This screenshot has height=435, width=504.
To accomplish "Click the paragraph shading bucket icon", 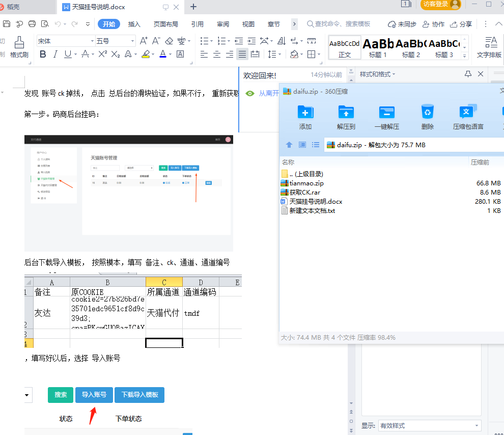I will tap(294, 54).
